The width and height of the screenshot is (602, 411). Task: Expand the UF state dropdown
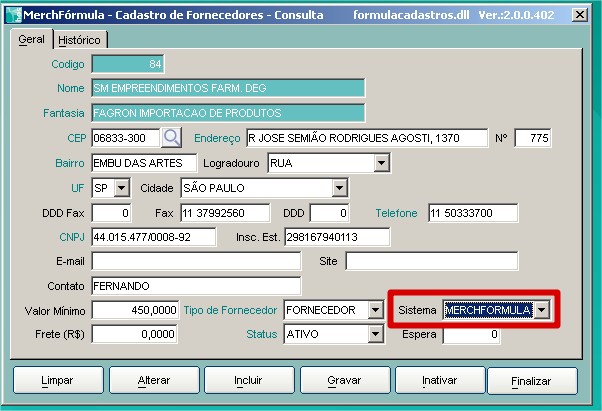122,188
